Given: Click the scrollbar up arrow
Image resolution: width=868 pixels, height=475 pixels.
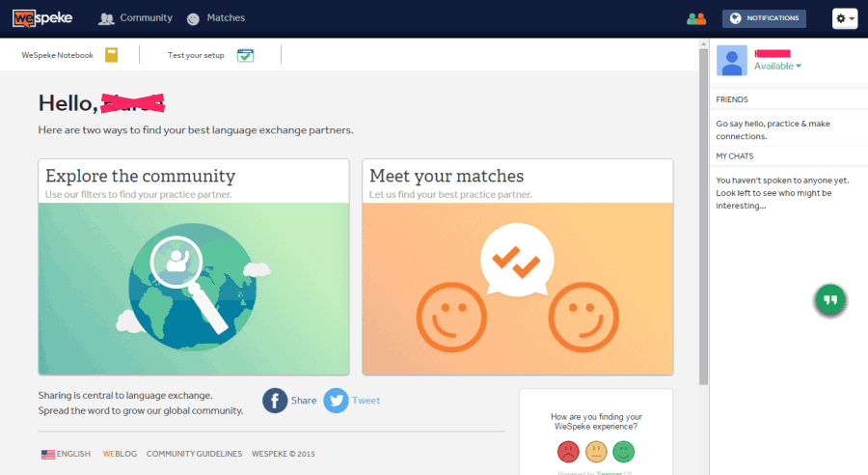Looking at the screenshot, I should pyautogui.click(x=704, y=43).
